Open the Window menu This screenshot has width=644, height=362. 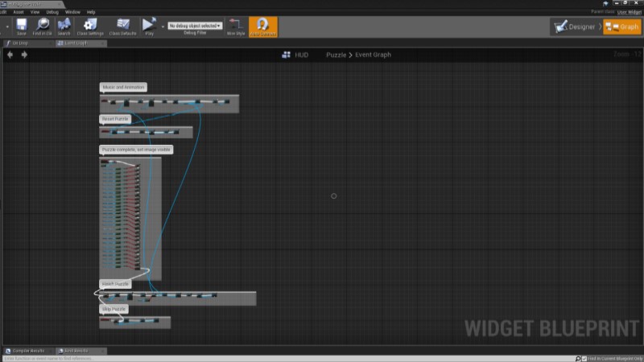(x=72, y=12)
